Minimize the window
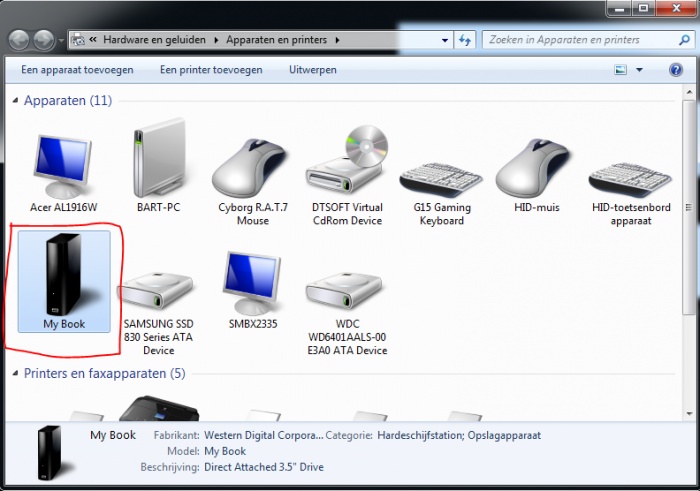The image size is (700, 491). (x=619, y=7)
